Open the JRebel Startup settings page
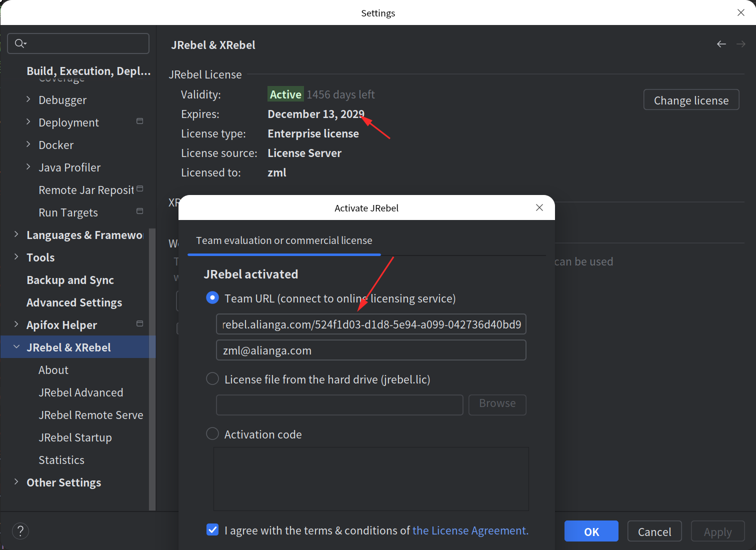The image size is (756, 550). 75,437
